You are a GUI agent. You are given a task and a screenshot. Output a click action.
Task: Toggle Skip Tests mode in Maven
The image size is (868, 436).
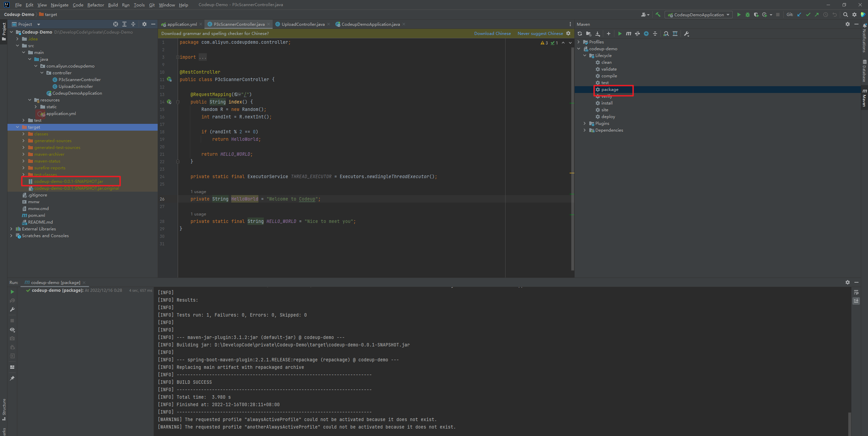[x=646, y=34]
